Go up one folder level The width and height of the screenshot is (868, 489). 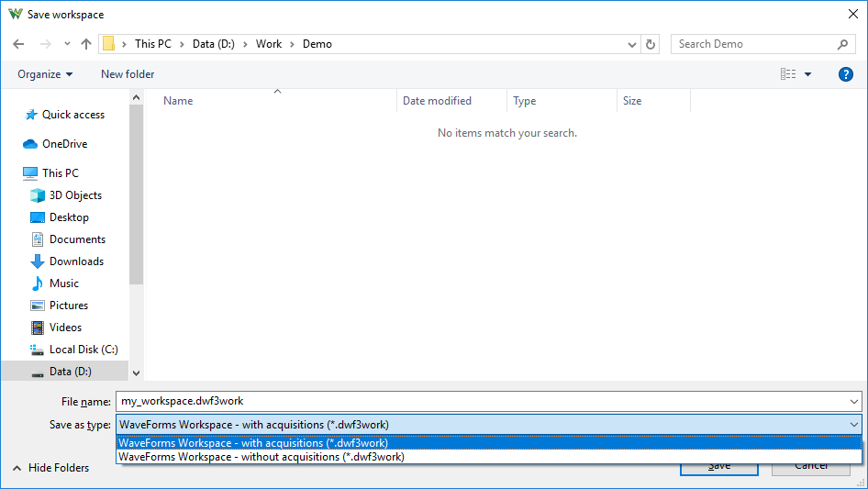(x=86, y=44)
